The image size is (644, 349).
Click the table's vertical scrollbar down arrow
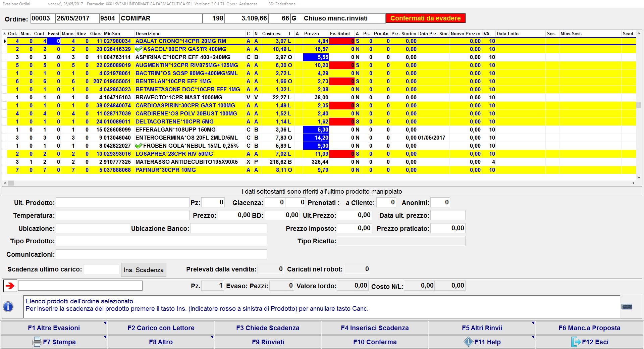click(639, 178)
